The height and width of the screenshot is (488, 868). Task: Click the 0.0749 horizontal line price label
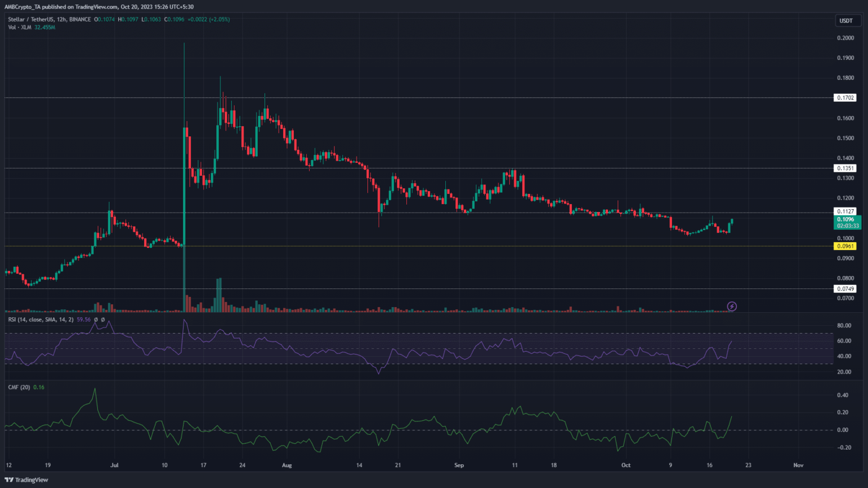(x=845, y=289)
